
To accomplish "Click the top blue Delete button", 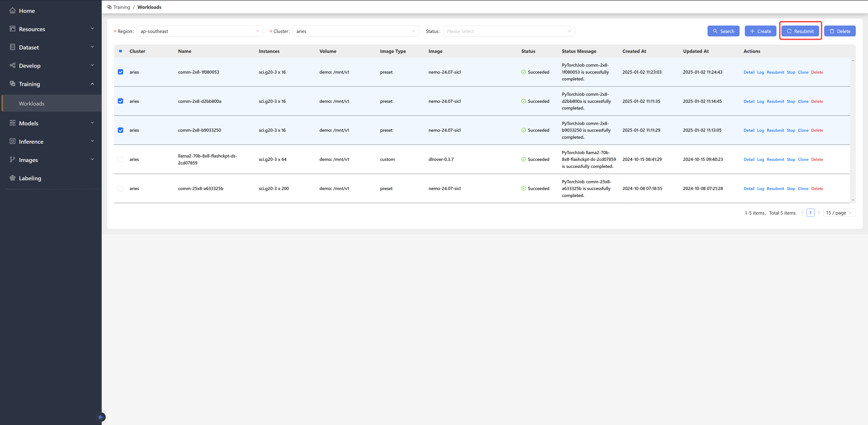I will [840, 31].
